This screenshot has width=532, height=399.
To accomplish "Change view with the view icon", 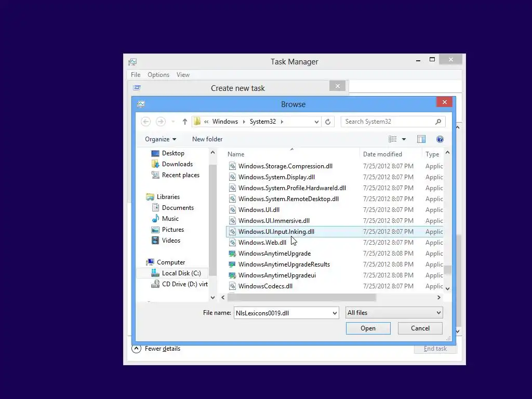I will click(x=393, y=139).
